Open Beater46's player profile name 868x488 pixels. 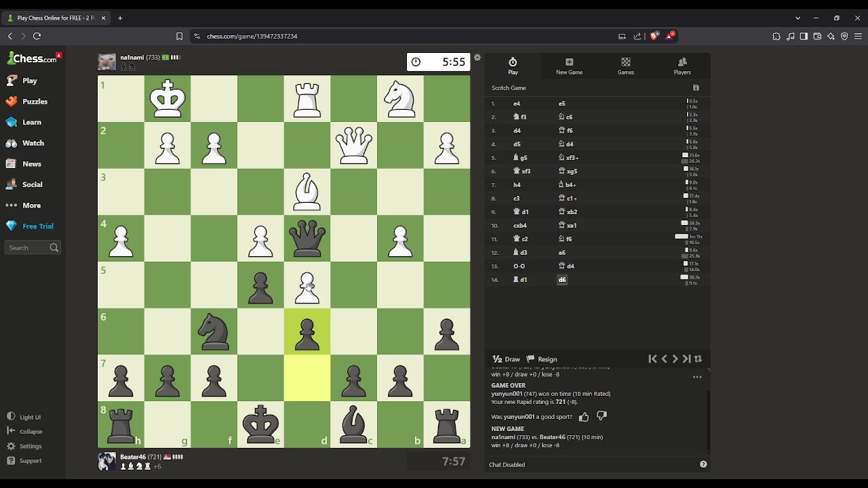[133, 457]
